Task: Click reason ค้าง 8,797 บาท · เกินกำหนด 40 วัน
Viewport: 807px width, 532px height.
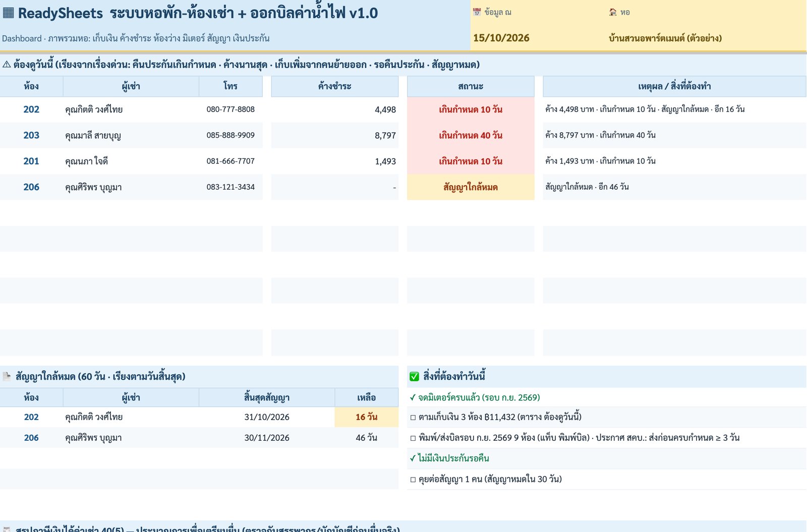Action: (600, 135)
